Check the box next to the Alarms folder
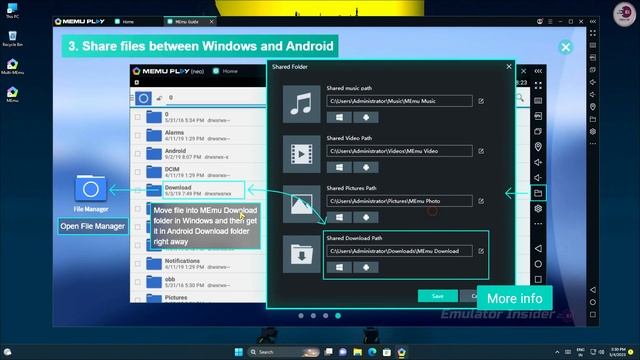Screen dimensions: 640x360 (x=138, y=136)
